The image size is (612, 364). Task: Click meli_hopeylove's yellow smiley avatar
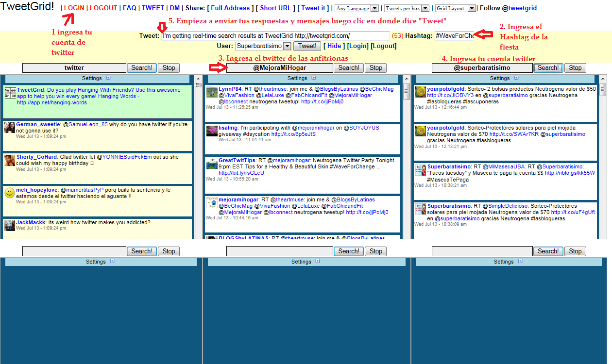click(x=10, y=193)
